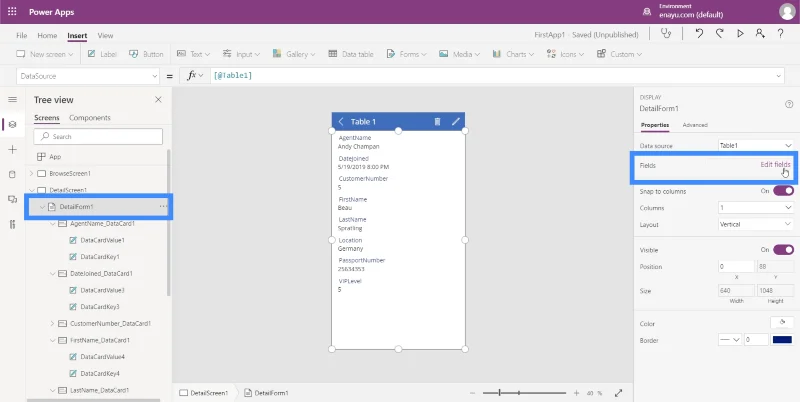Open the Forms dropdown
The image size is (800, 402).
point(407,54)
